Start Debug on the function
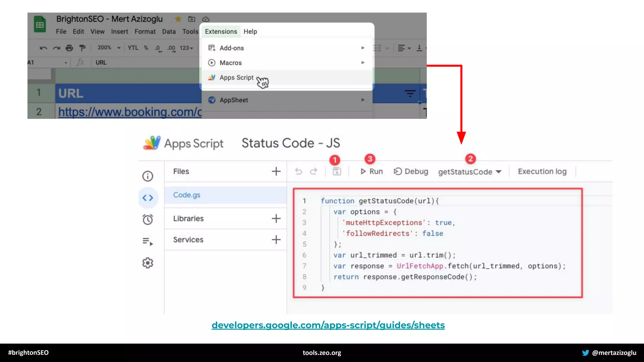 pyautogui.click(x=411, y=172)
